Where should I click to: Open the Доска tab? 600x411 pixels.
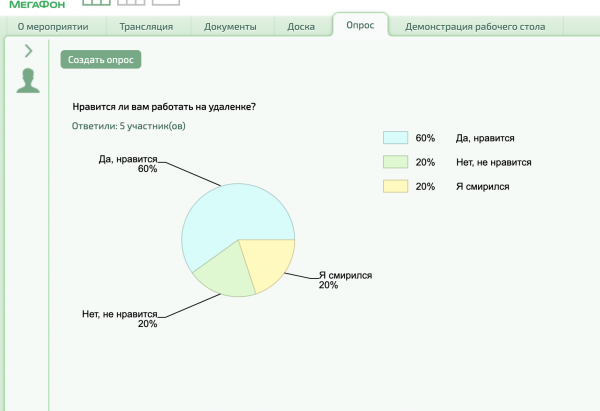pos(301,27)
